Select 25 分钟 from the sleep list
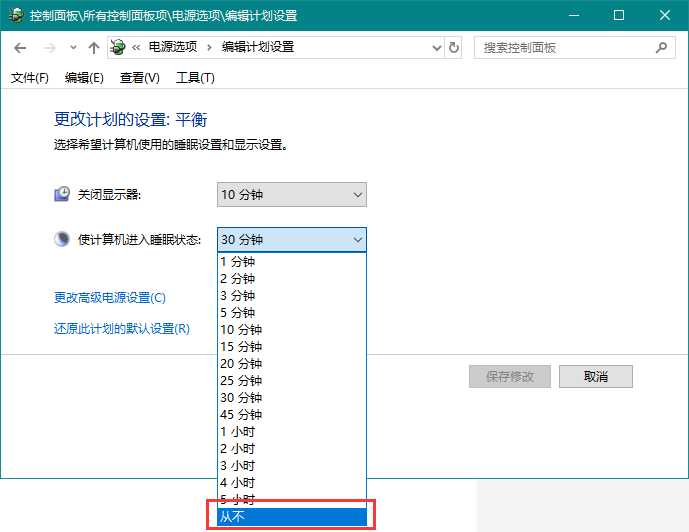The width and height of the screenshot is (689, 532). [292, 380]
